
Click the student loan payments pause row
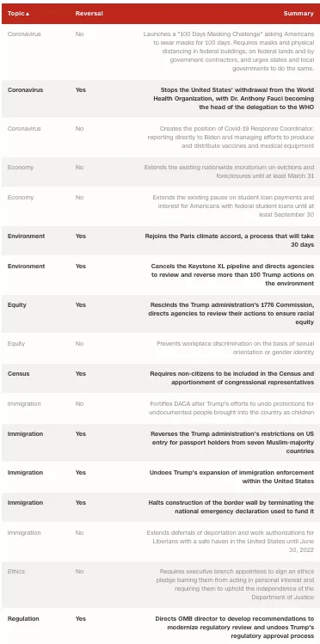160,206
